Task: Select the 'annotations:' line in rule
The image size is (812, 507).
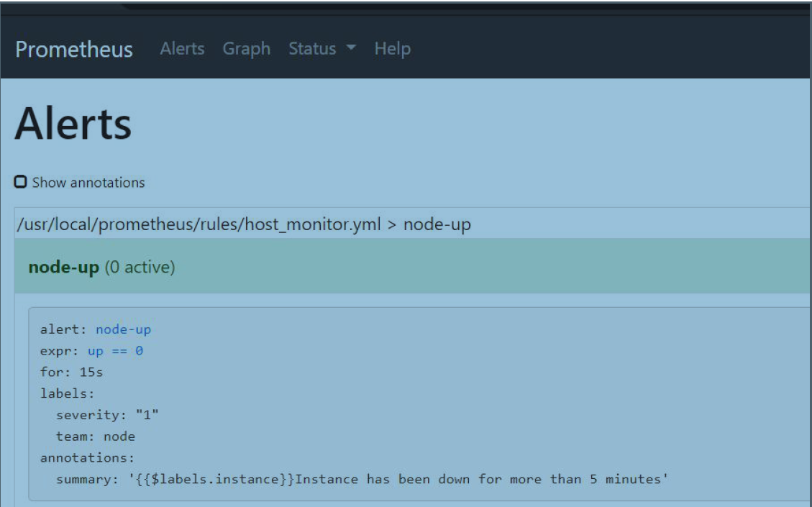Action: pyautogui.click(x=87, y=458)
